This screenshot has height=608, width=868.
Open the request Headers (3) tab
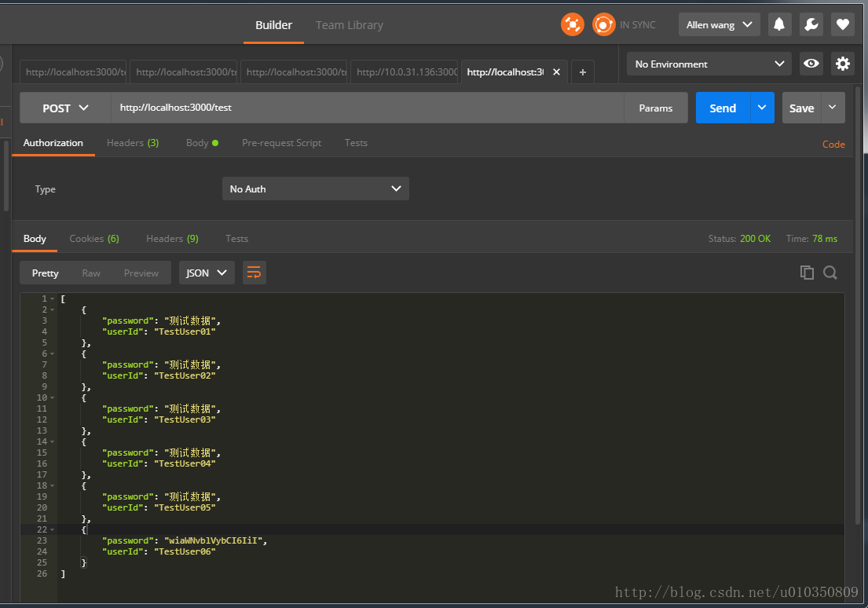(133, 143)
